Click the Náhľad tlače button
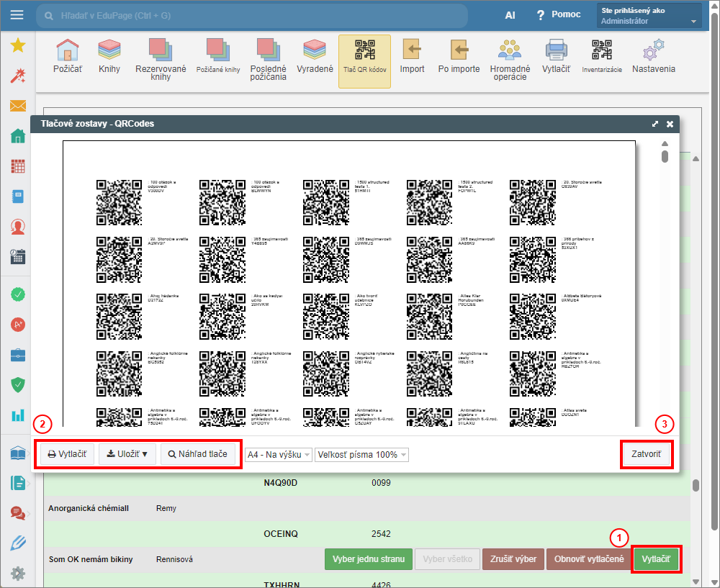 (197, 454)
